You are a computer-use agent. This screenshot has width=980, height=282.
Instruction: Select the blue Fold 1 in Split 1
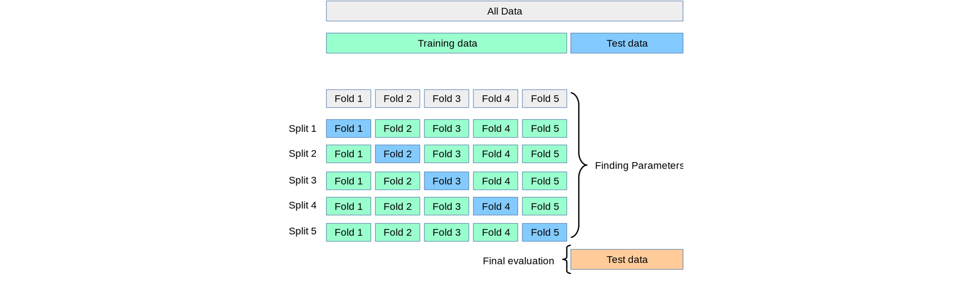pyautogui.click(x=348, y=128)
